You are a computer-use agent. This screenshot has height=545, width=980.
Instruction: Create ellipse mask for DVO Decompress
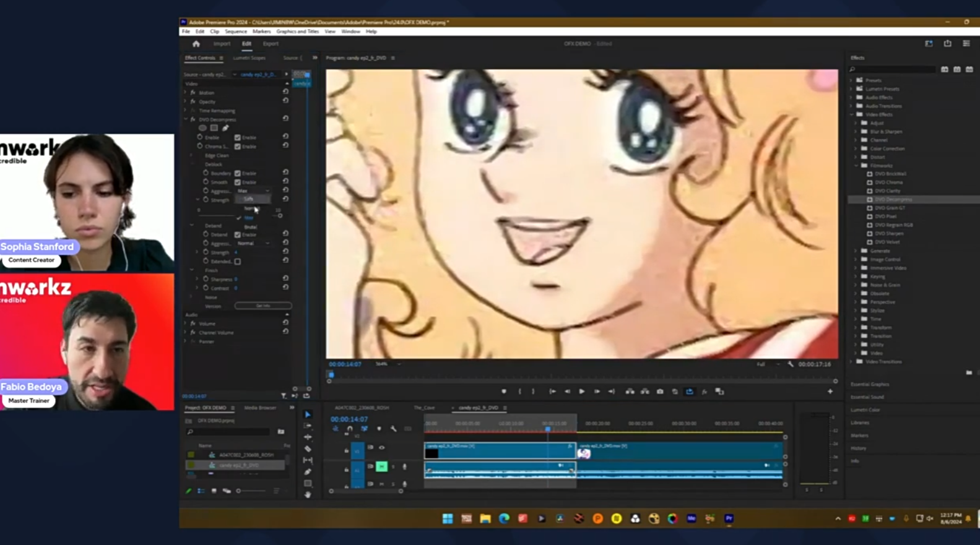202,128
